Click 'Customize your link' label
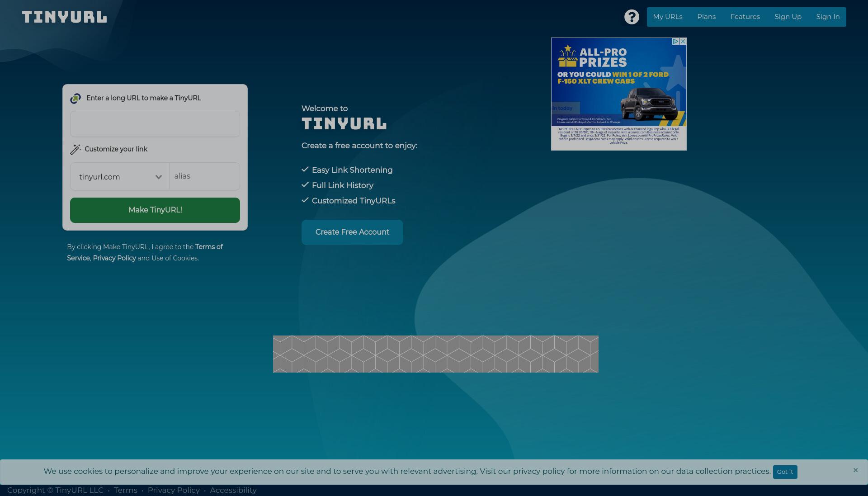The height and width of the screenshot is (496, 868). (116, 149)
